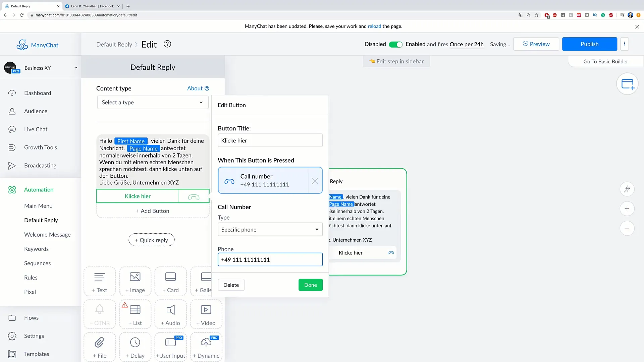The image size is (644, 362).
Task: Open the more options menu beside Publish
Action: tap(624, 44)
